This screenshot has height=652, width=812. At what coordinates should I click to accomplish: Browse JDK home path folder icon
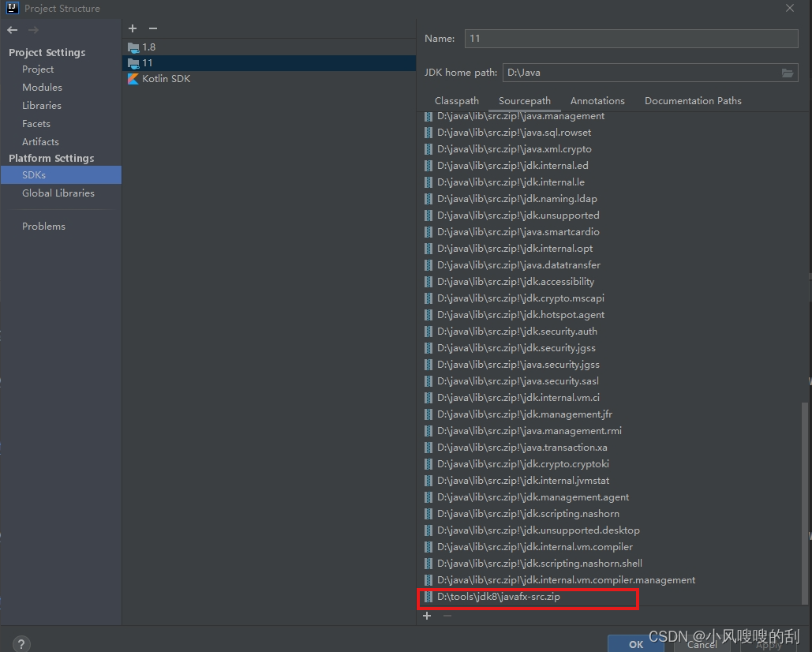coord(788,73)
